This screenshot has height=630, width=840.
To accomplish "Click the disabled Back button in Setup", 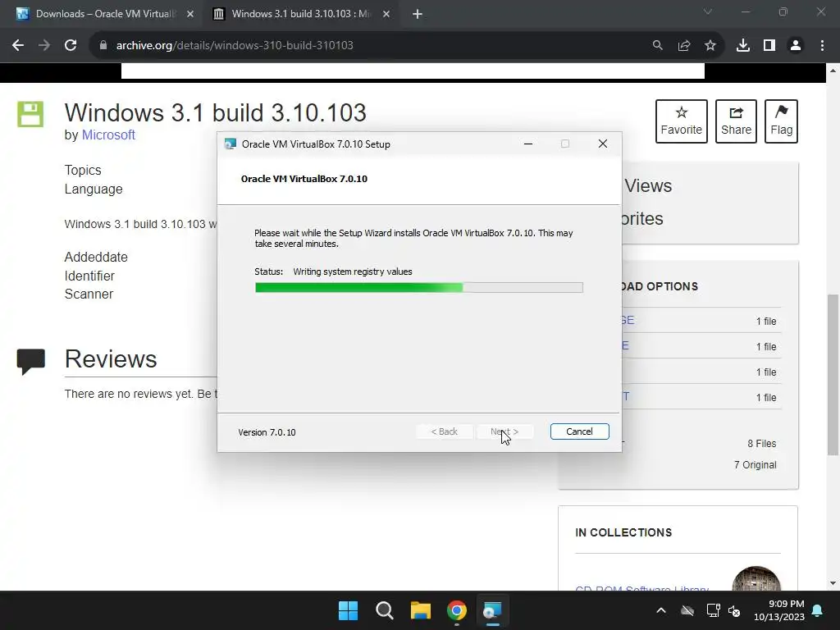I will pyautogui.click(x=444, y=431).
